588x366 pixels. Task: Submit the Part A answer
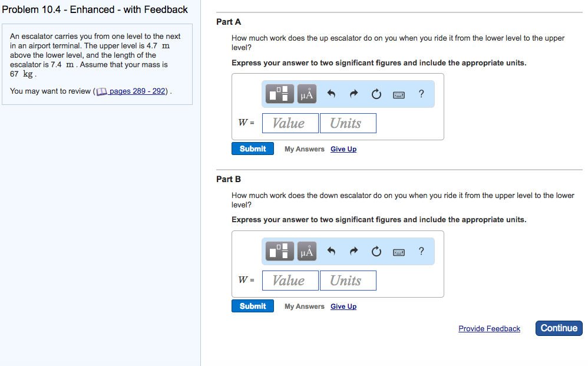[253, 149]
